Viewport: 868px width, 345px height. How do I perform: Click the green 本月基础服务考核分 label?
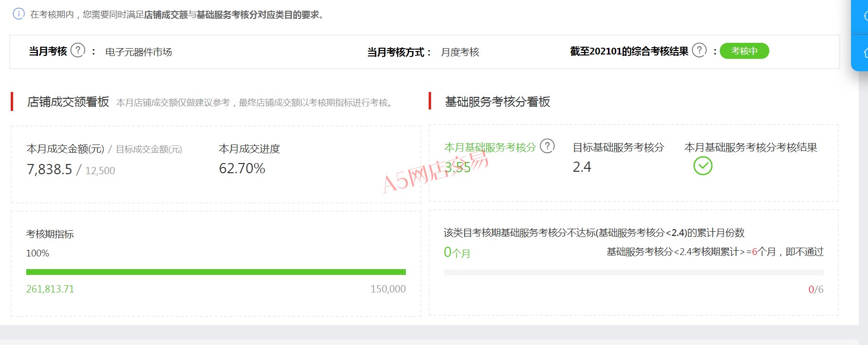[x=490, y=147]
